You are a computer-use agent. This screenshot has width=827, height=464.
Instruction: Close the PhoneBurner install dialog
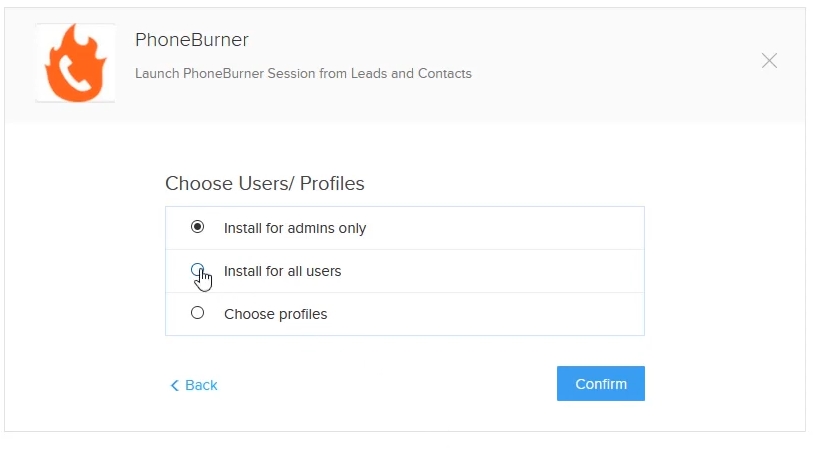pyautogui.click(x=769, y=61)
